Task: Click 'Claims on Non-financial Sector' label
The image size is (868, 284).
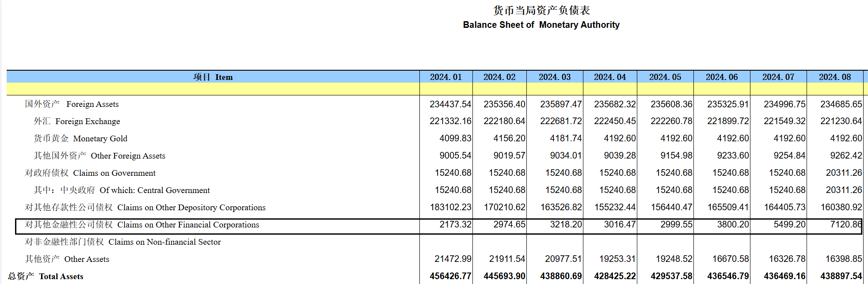Action: click(x=164, y=242)
